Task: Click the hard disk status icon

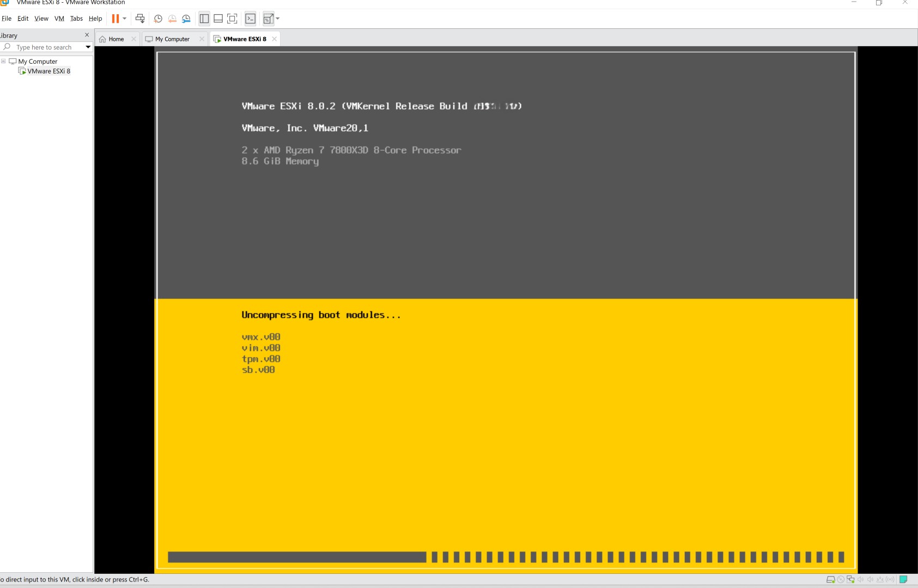Action: click(830, 579)
